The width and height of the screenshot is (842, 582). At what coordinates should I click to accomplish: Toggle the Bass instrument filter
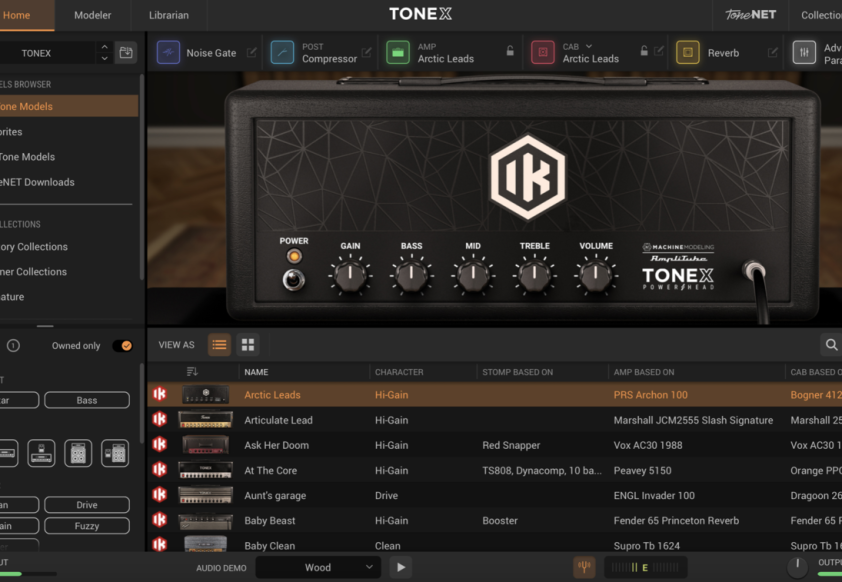(86, 400)
